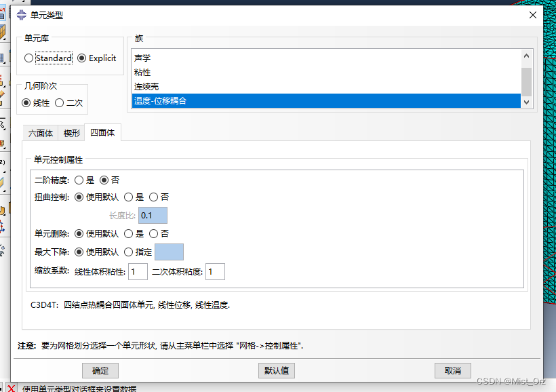Choose 指定 for 最大下降

(x=129, y=252)
